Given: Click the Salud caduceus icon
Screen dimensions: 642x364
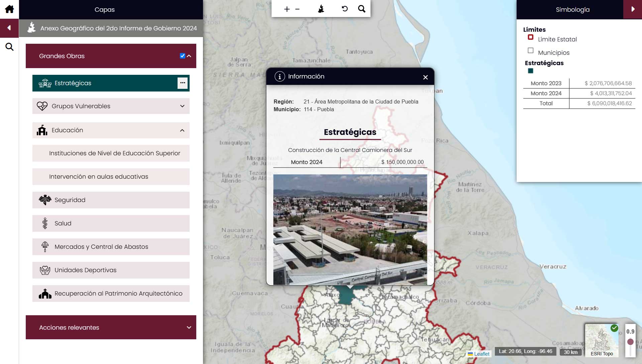Looking at the screenshot, I should 45,223.
